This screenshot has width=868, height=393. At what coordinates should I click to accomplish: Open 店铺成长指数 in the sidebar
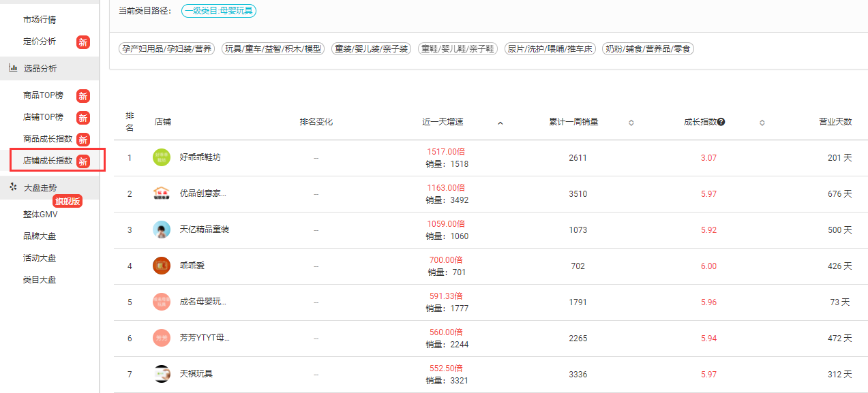coord(48,161)
